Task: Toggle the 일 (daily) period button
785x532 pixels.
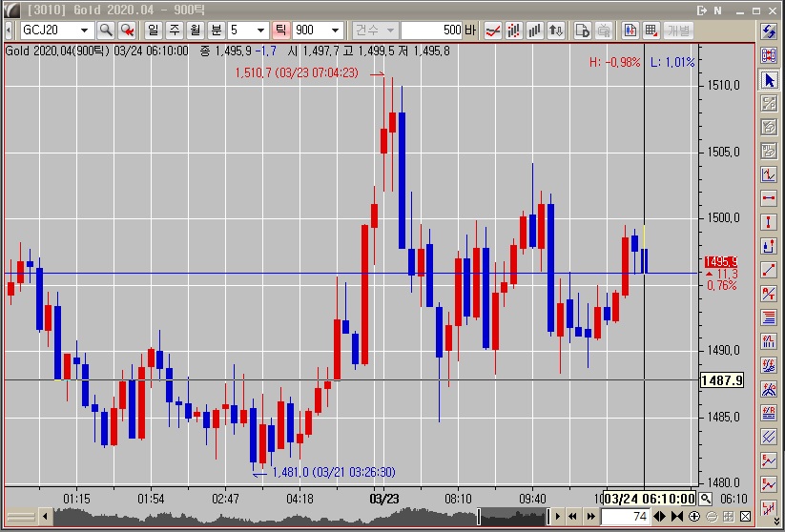Action: [153, 31]
